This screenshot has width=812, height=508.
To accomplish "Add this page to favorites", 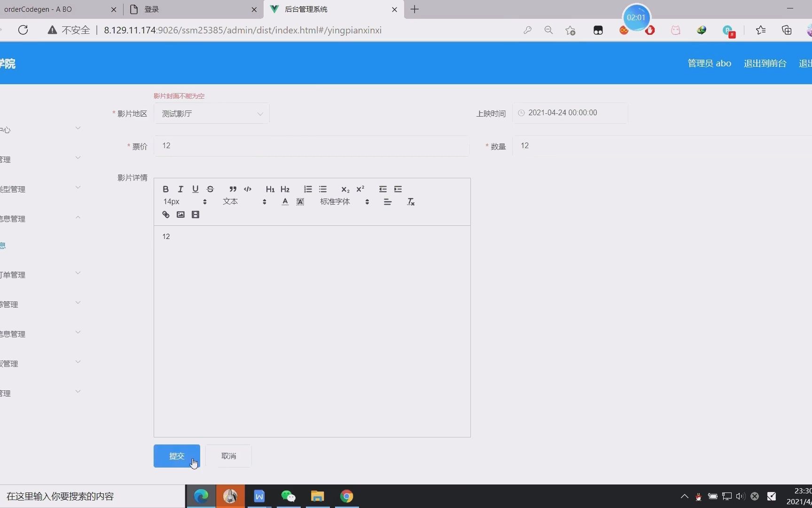I will tap(570, 30).
